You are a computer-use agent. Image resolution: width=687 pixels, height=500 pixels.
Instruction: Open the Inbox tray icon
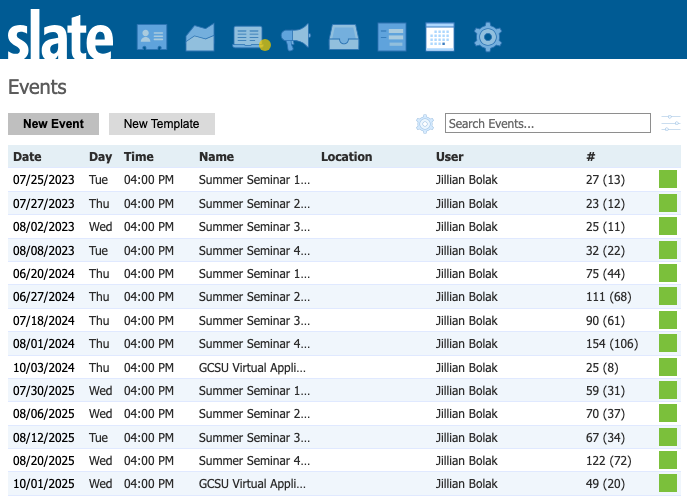(x=344, y=37)
